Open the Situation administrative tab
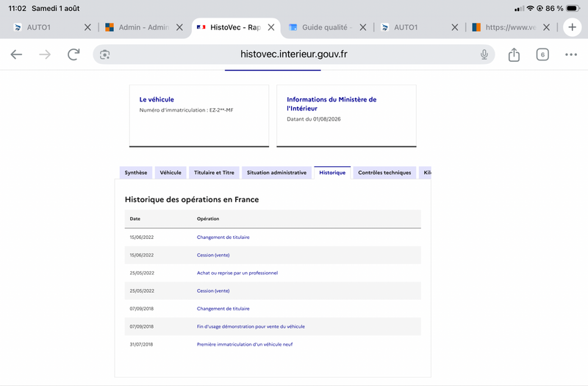The height and width of the screenshot is (386, 588). coord(277,173)
